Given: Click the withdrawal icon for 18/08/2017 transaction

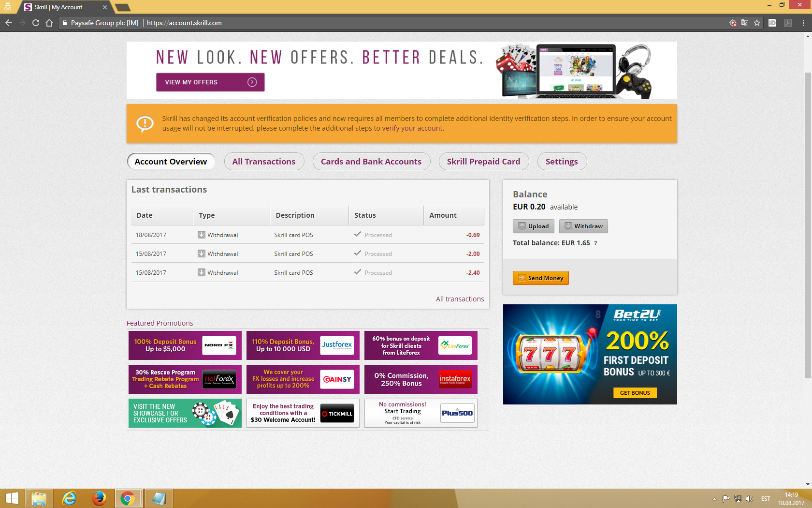Looking at the screenshot, I should [202, 235].
